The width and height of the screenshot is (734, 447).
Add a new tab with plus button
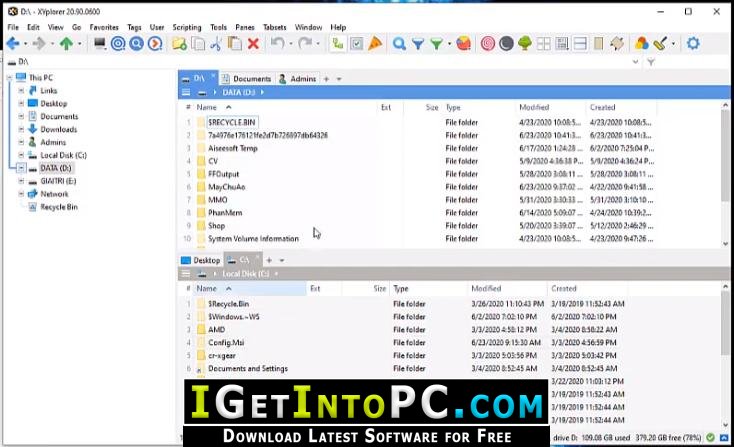327,79
